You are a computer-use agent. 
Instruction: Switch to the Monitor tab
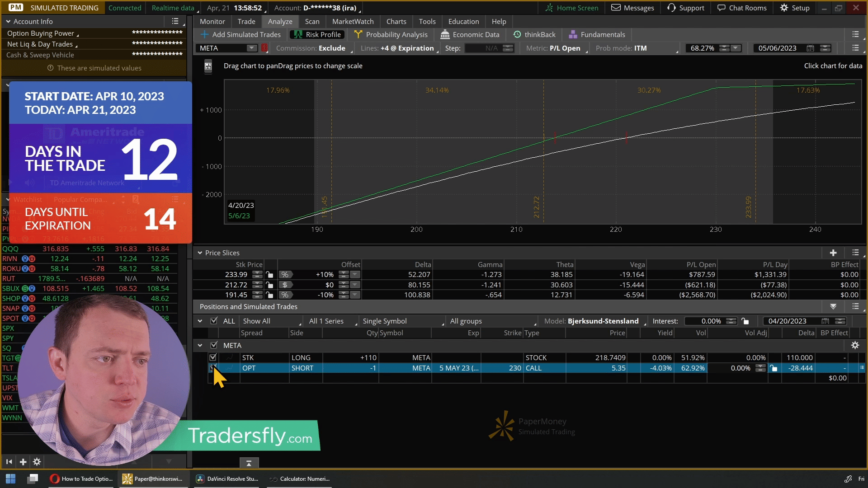pyautogui.click(x=212, y=21)
